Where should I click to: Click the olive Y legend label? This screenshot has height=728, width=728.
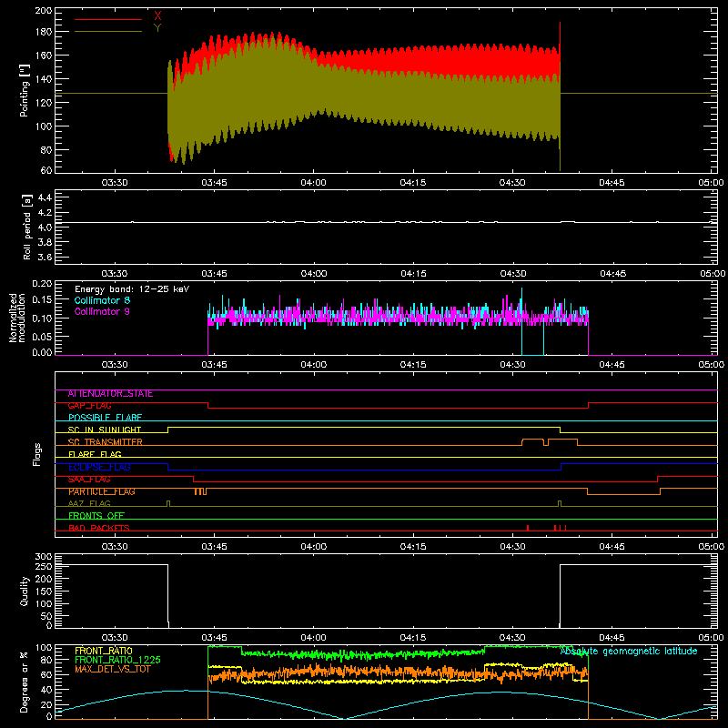tap(157, 28)
